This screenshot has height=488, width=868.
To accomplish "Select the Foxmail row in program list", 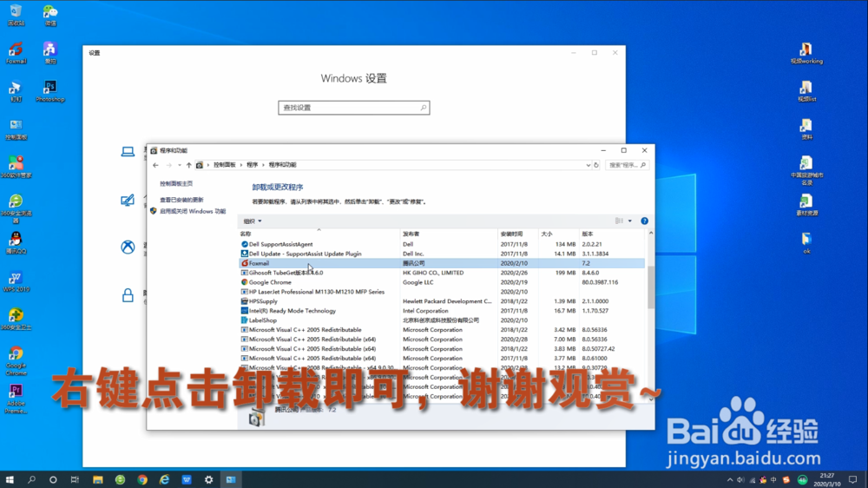I will [441, 263].
